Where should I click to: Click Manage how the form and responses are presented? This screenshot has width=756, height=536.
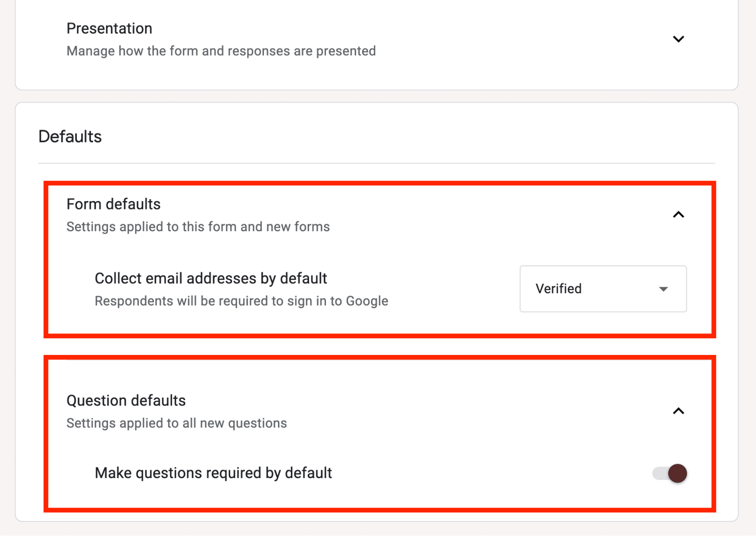tap(221, 51)
